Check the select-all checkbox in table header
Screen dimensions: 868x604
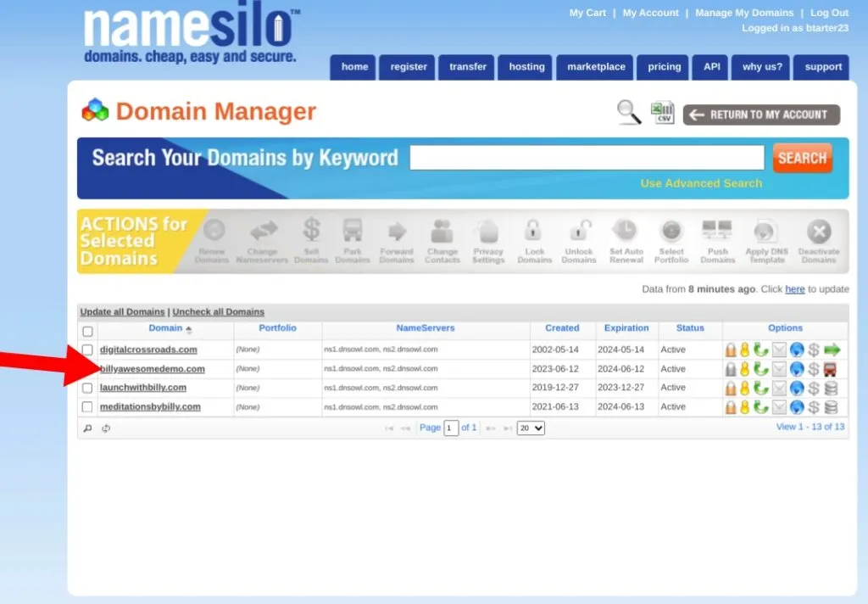click(x=87, y=331)
